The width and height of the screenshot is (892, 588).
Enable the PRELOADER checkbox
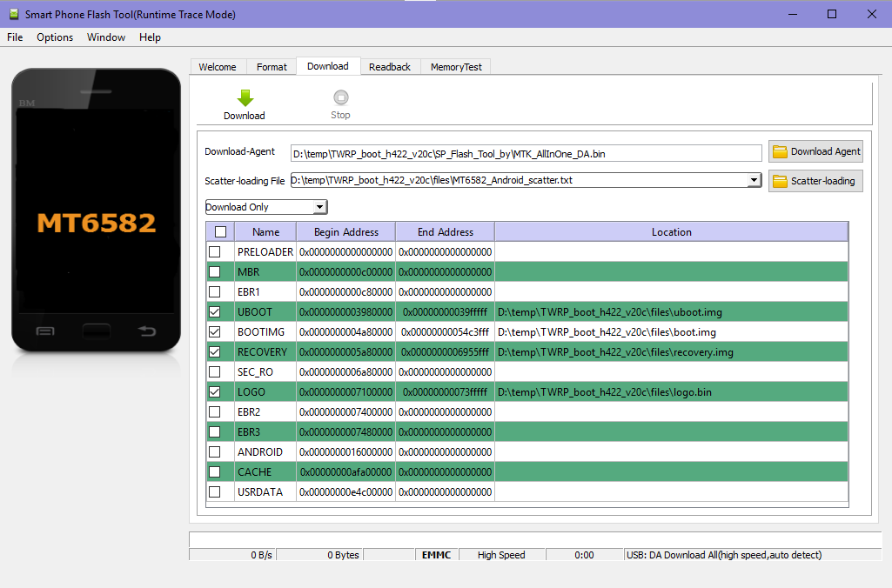(215, 251)
